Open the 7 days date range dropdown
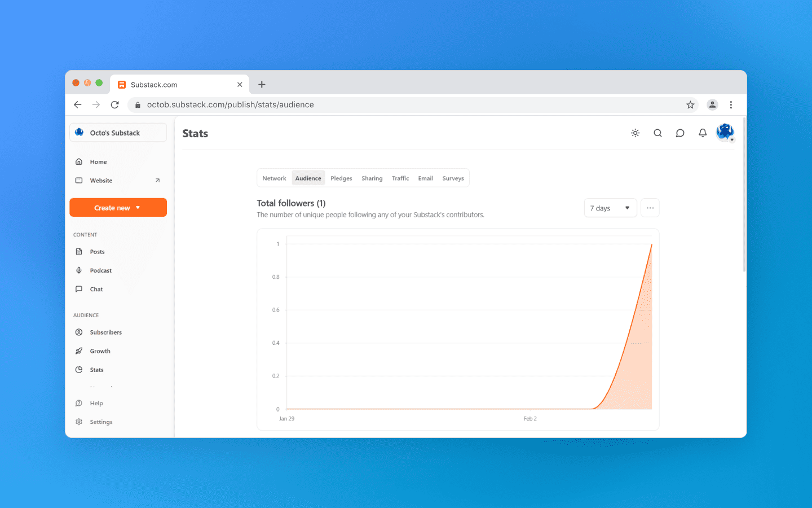The width and height of the screenshot is (812, 508). click(610, 208)
